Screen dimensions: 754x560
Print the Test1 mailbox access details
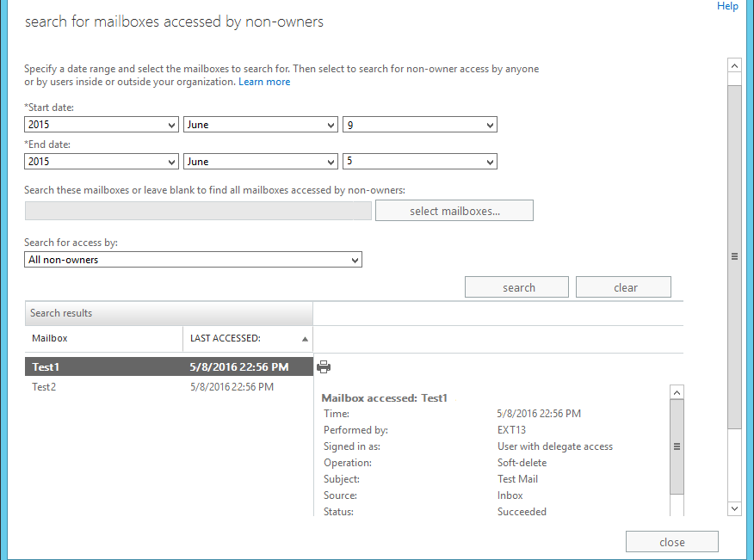[324, 367]
